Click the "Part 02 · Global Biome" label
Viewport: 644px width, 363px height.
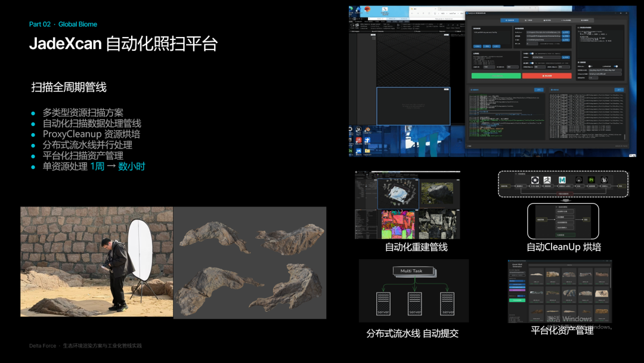(x=63, y=24)
